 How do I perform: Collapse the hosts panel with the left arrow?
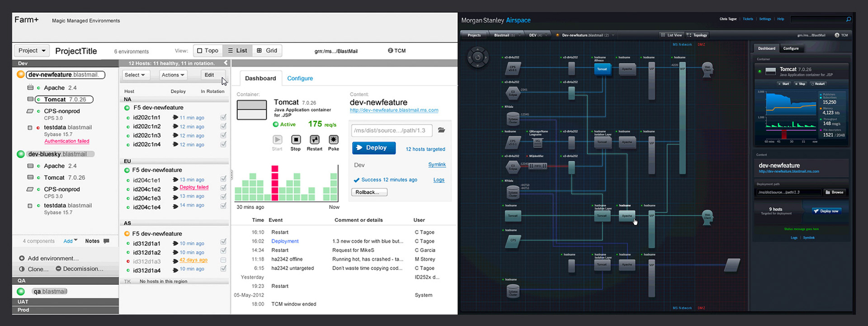click(x=226, y=63)
